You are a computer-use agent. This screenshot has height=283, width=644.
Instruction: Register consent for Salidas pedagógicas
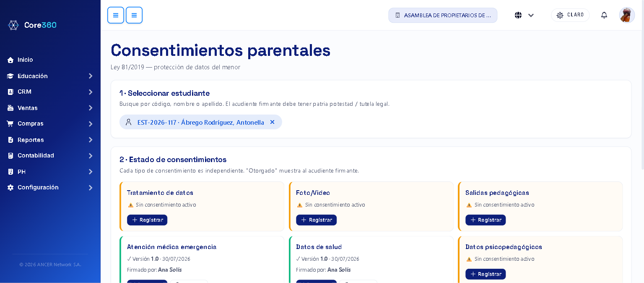click(x=486, y=220)
